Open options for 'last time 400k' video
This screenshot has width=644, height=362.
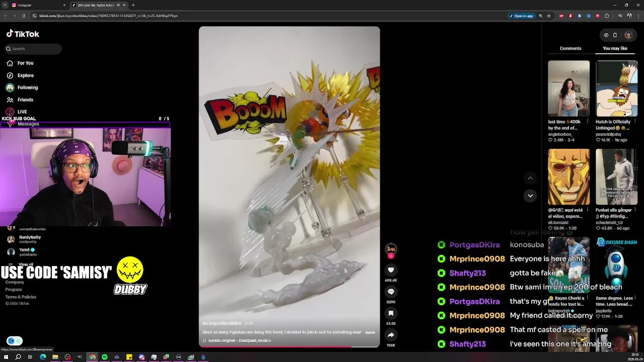click(587, 122)
